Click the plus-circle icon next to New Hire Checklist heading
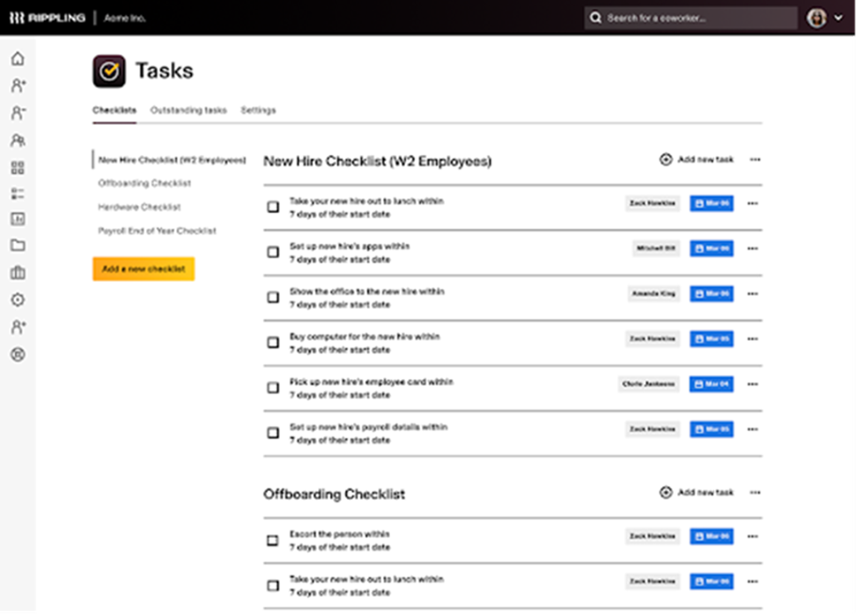 [x=666, y=159]
